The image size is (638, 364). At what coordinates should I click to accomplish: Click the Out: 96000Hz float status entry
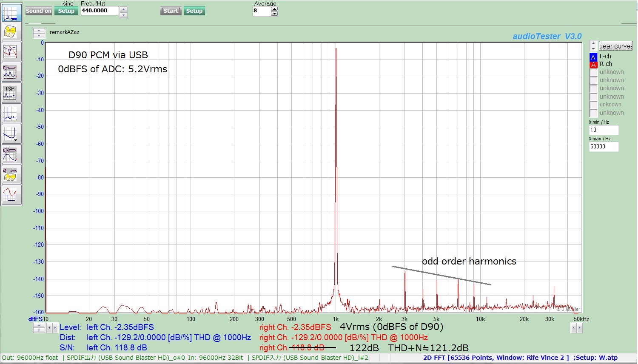pos(30,358)
